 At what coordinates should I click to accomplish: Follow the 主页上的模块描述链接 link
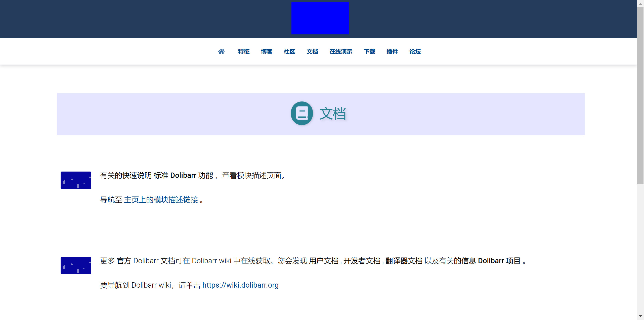161,200
